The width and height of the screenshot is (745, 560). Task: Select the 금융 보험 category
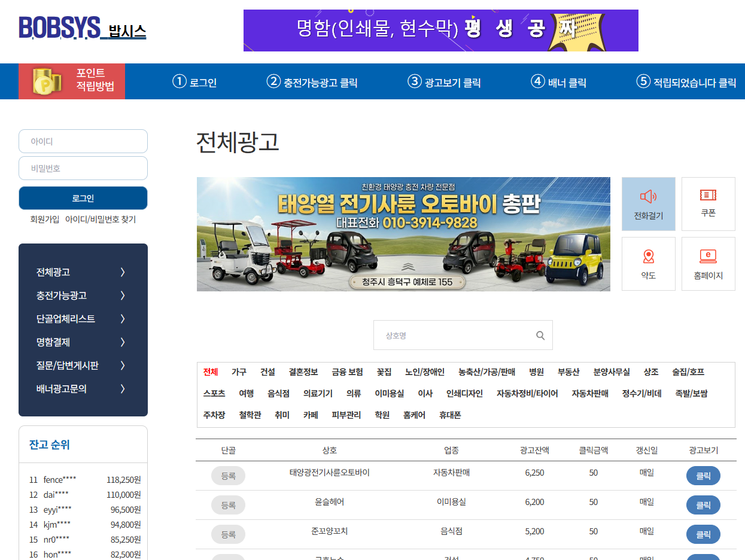point(348,372)
